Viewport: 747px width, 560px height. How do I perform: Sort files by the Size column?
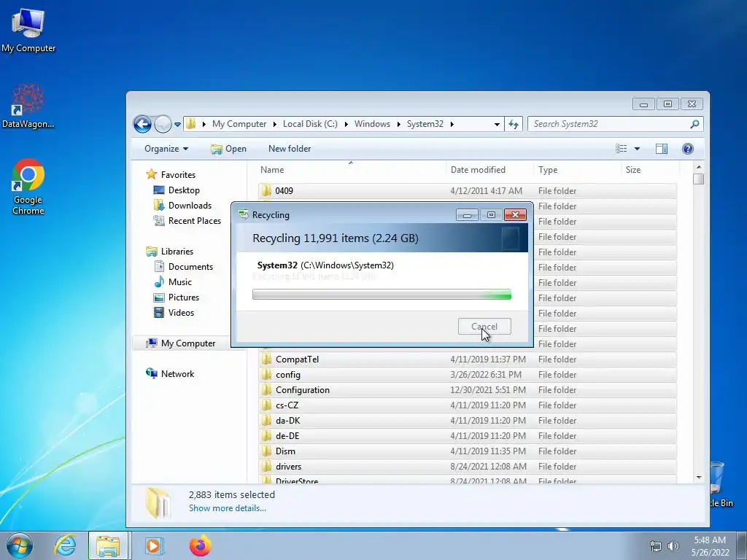[x=650, y=169]
